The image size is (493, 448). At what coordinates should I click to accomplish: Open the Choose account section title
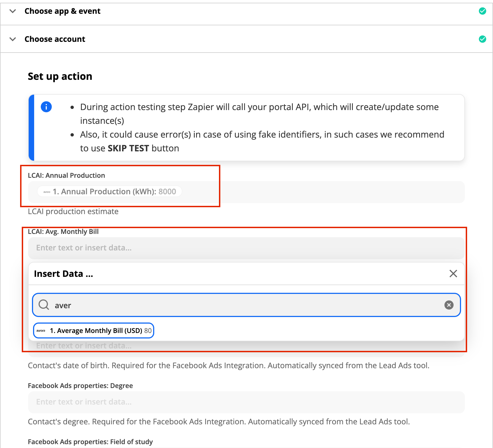[55, 39]
